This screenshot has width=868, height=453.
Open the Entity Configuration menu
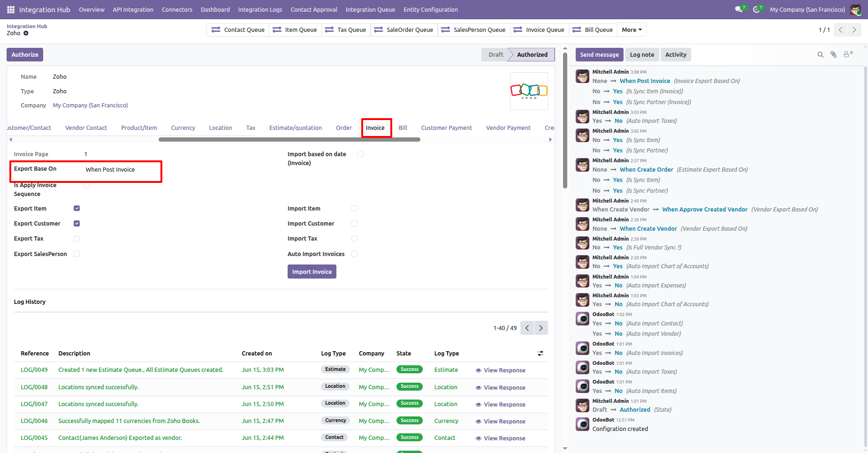click(x=431, y=9)
